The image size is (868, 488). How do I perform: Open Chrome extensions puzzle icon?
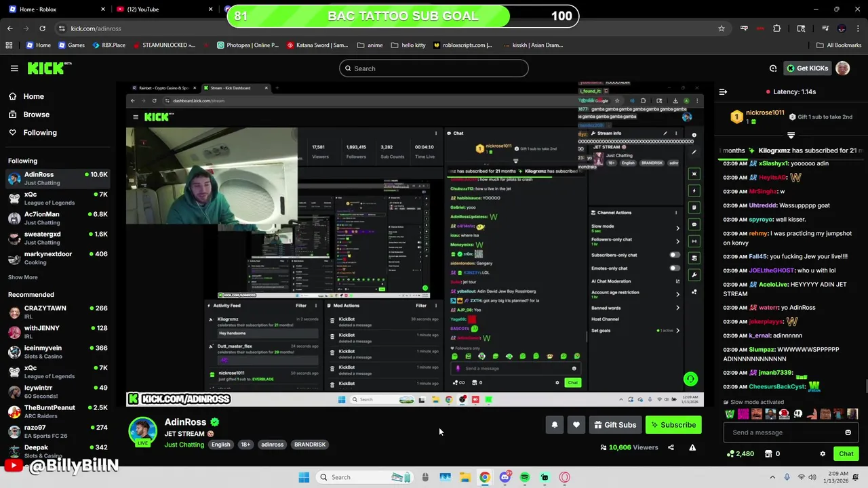(777, 28)
